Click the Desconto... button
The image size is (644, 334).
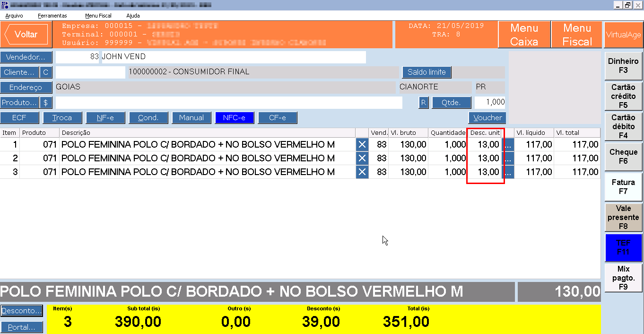(21, 311)
